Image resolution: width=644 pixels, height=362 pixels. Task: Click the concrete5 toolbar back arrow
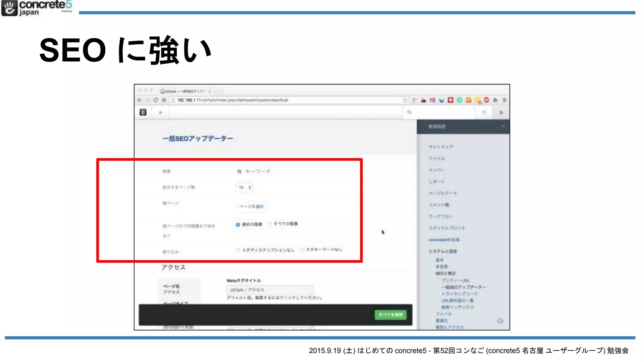[161, 112]
